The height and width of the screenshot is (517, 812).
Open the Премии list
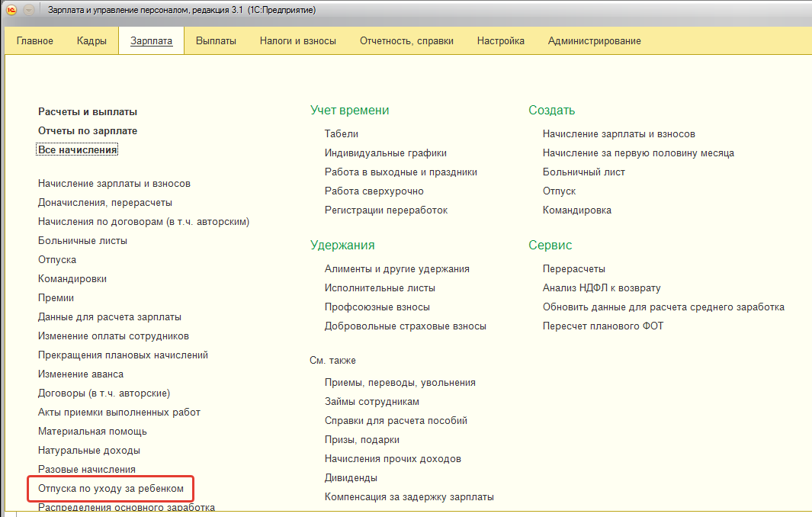56,298
